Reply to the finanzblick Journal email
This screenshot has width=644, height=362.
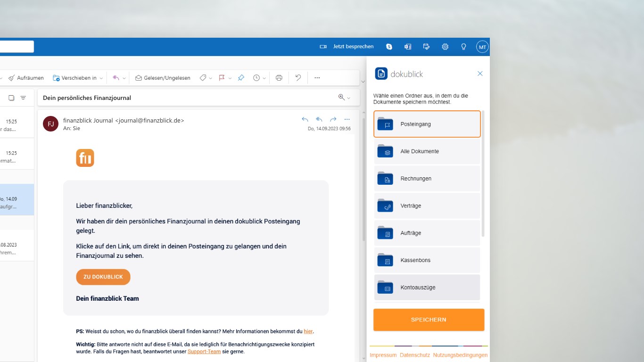(305, 119)
